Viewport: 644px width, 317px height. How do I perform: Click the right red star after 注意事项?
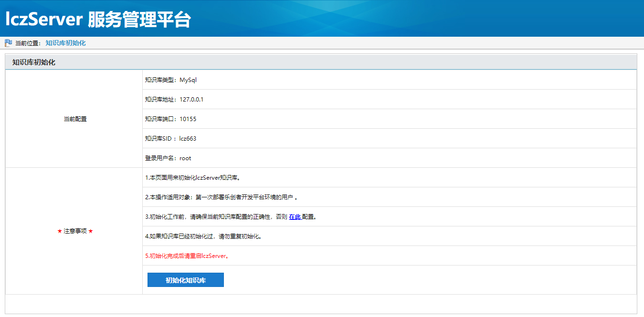pyautogui.click(x=91, y=231)
